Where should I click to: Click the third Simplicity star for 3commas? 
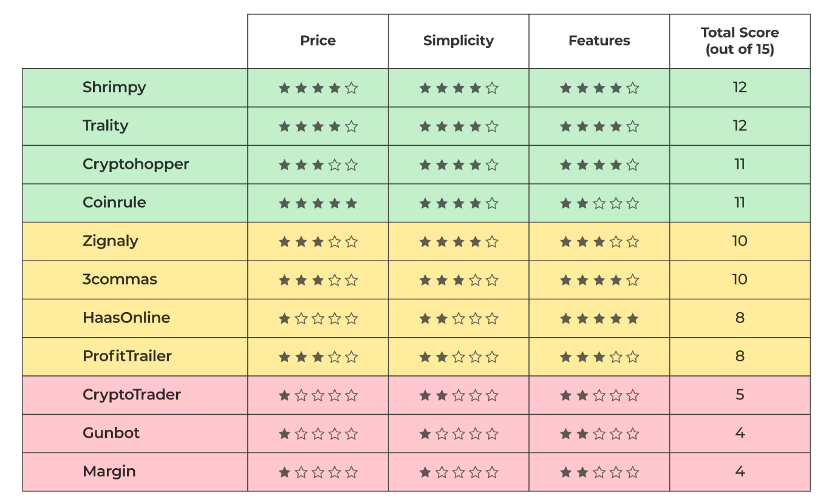(459, 280)
